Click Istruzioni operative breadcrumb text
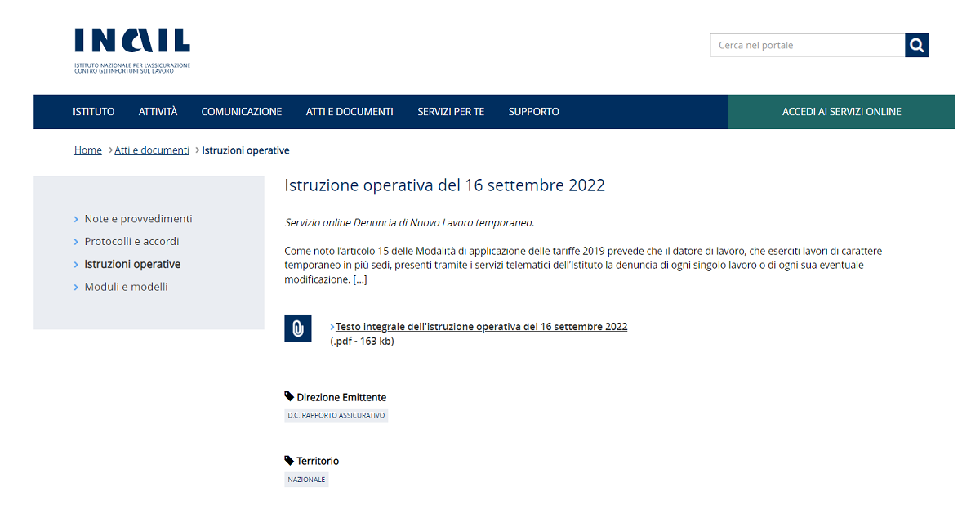This screenshot has height=518, width=980. (x=246, y=150)
